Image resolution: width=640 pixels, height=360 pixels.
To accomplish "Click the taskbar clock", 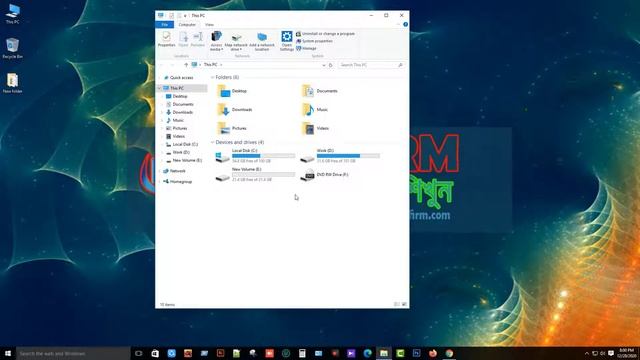I will (x=626, y=353).
